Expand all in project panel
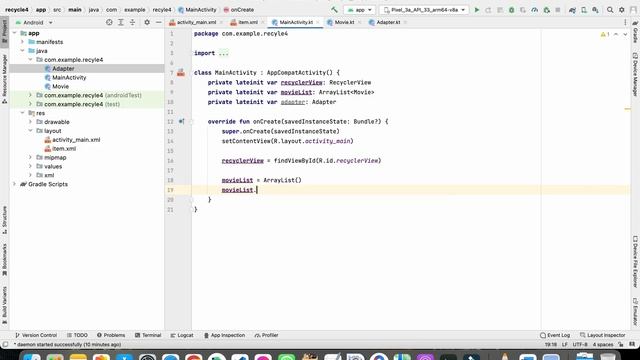 pos(121,22)
